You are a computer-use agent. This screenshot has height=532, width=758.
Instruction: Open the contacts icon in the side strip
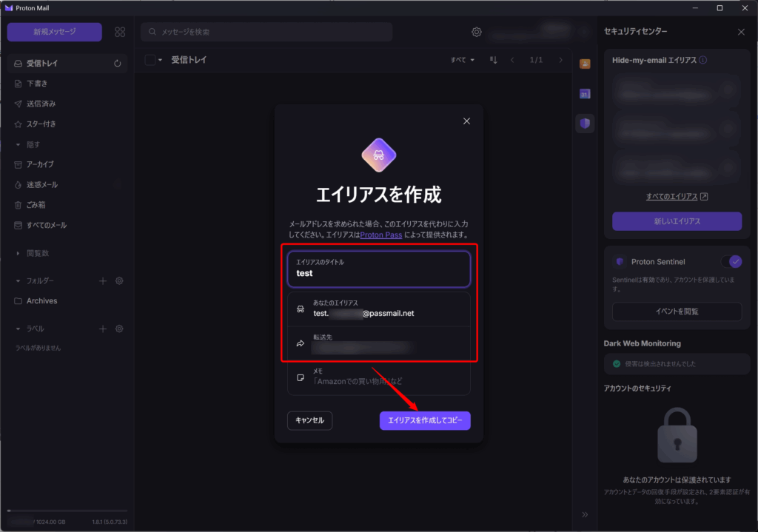585,64
